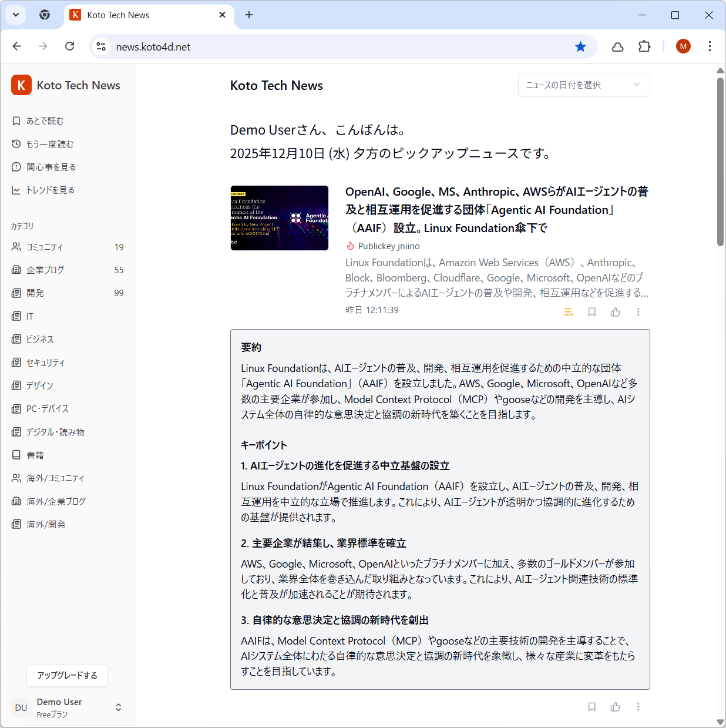Viewport: 726px width, 728px height.
Task: Click the vertical scrollbar thumb
Action: coord(720,162)
